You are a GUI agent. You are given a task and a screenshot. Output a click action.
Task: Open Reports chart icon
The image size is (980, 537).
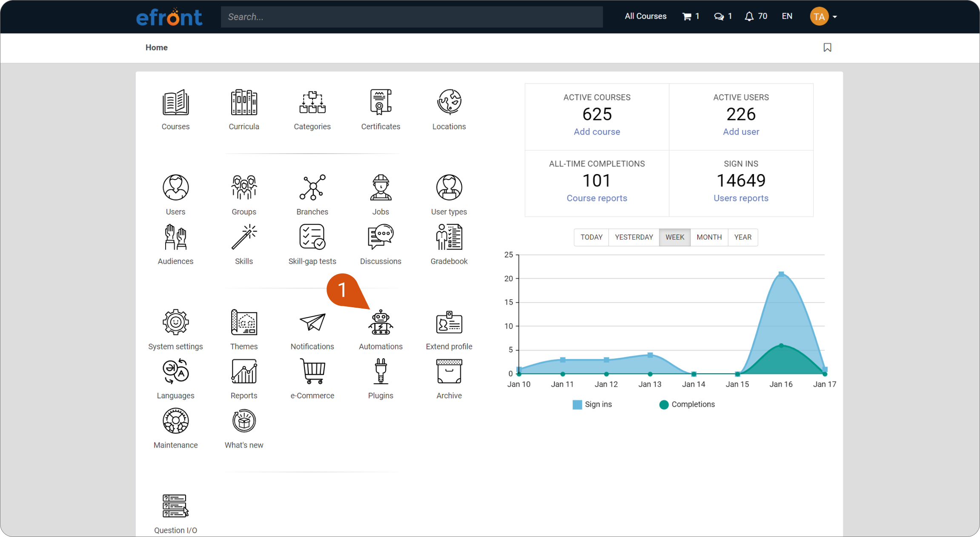244,371
